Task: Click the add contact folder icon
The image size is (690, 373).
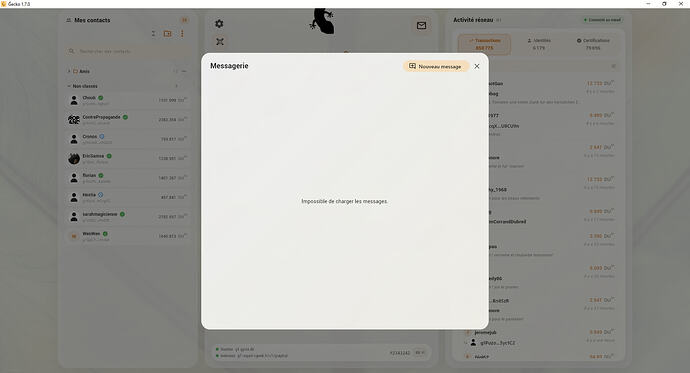Action: point(168,33)
